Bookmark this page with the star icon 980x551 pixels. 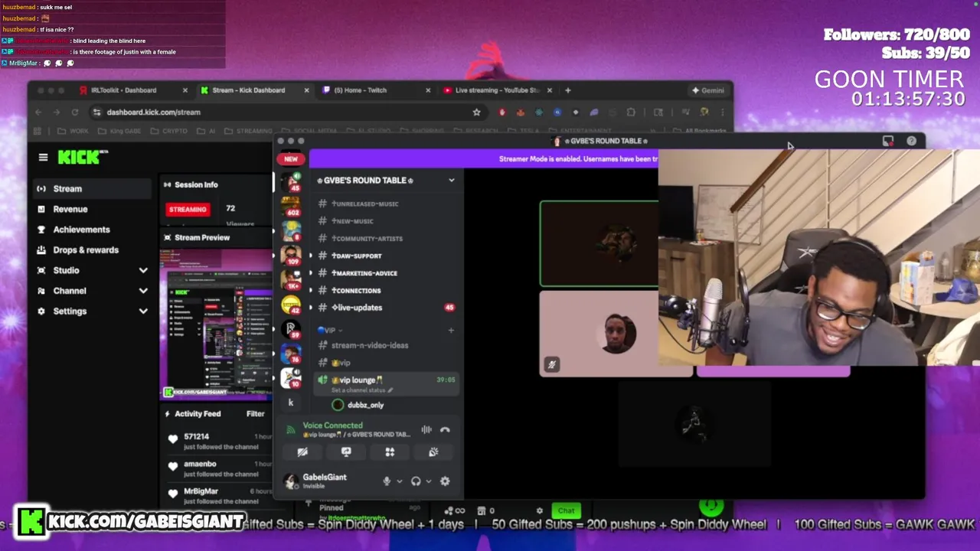[x=476, y=112]
